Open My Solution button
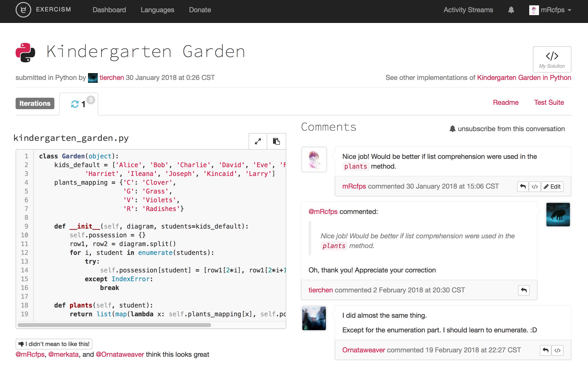 pyautogui.click(x=552, y=59)
